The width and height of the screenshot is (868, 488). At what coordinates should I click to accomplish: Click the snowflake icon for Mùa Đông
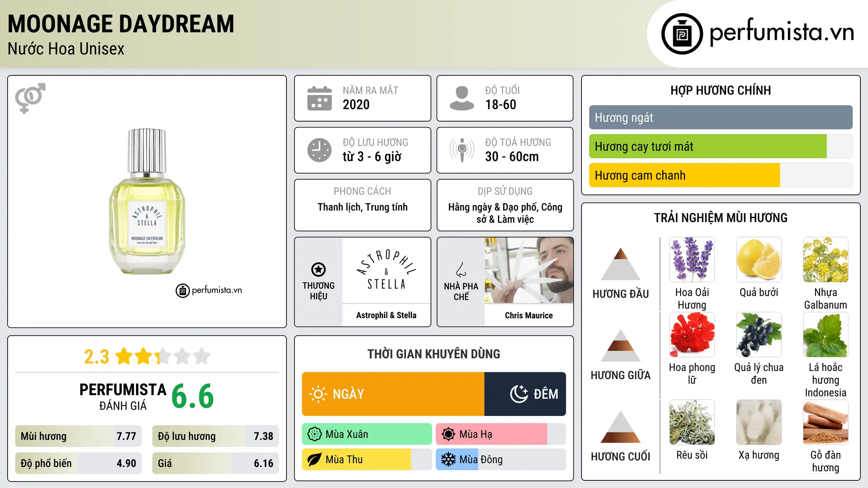point(448,460)
